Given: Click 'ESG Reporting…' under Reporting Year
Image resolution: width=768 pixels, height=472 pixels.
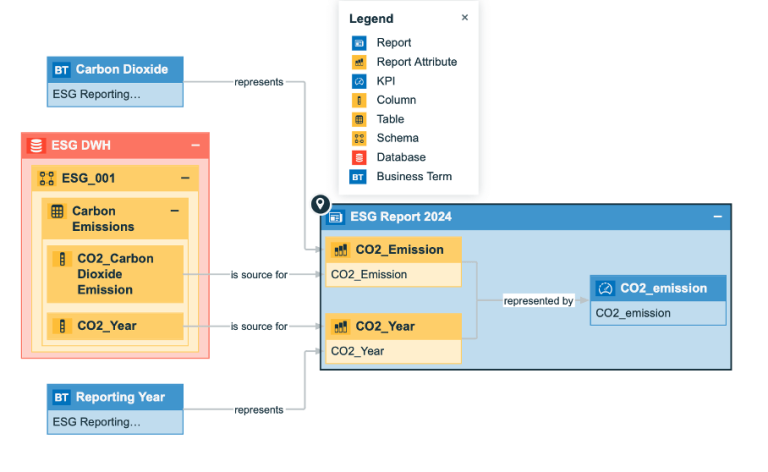Looking at the screenshot, I should coord(96,422).
